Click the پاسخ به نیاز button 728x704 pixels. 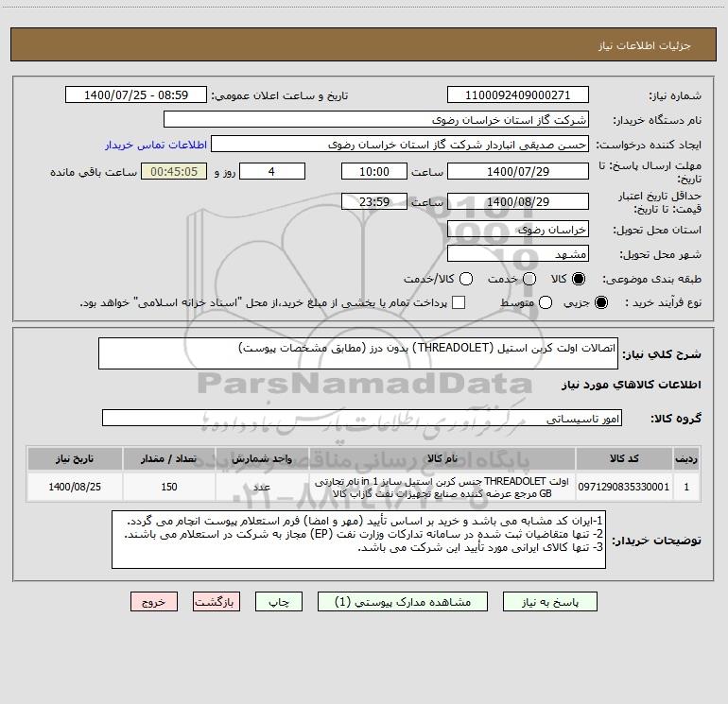(x=549, y=601)
